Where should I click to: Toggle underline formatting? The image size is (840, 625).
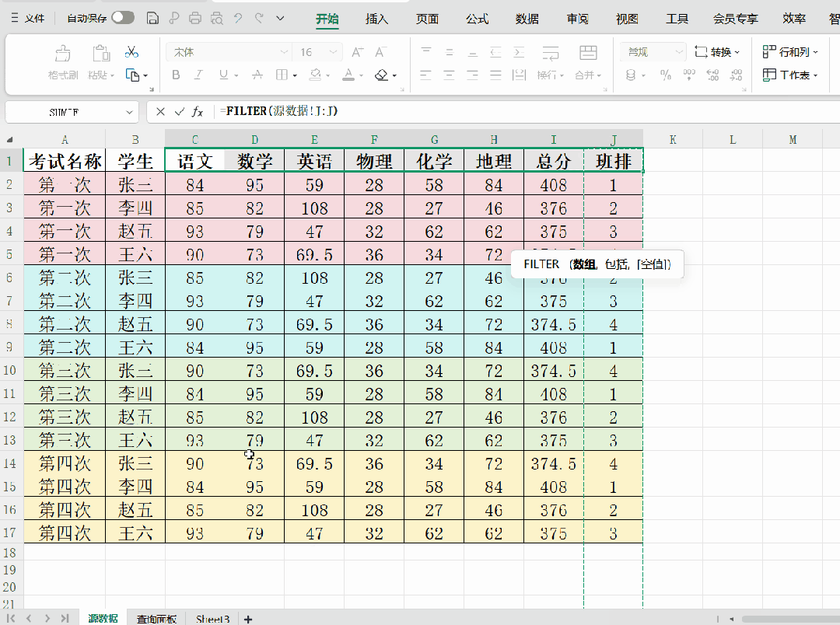point(223,75)
